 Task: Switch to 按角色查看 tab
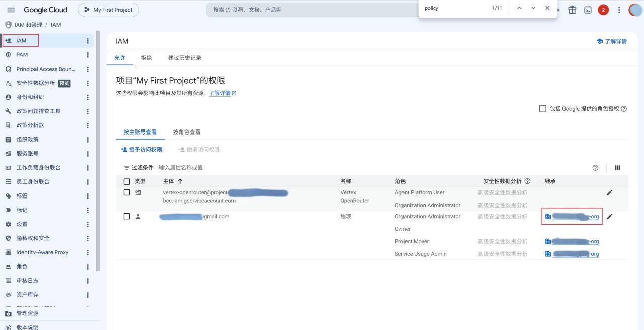pos(187,132)
